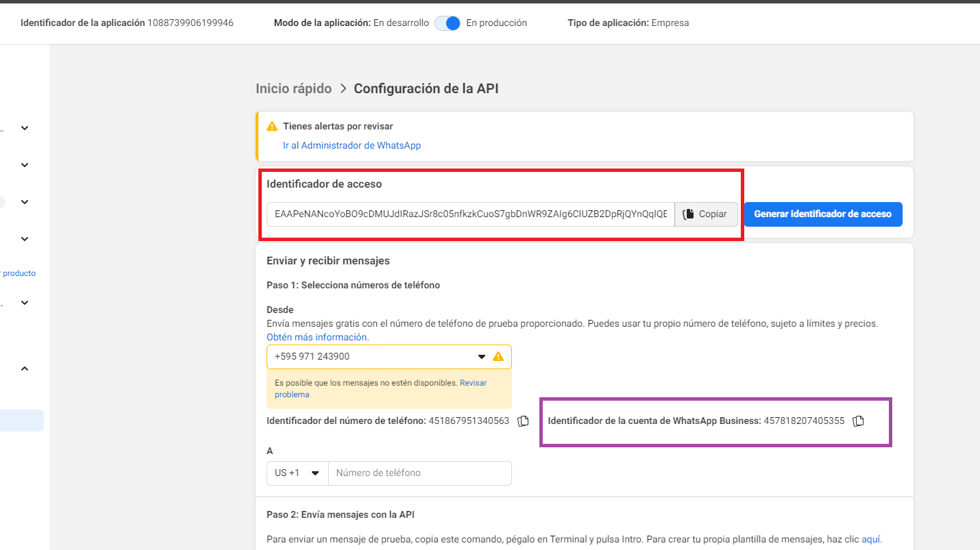Copy the phone number identifier

coord(523,421)
